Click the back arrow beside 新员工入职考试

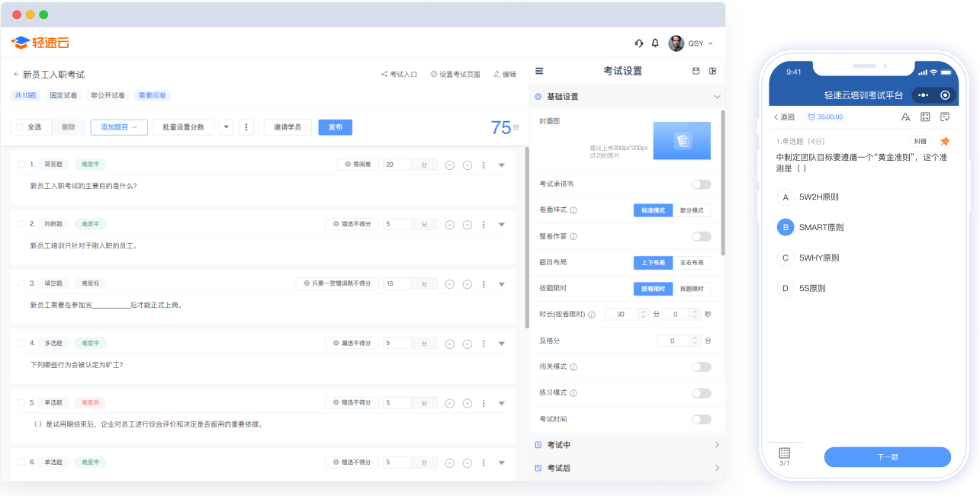point(16,75)
